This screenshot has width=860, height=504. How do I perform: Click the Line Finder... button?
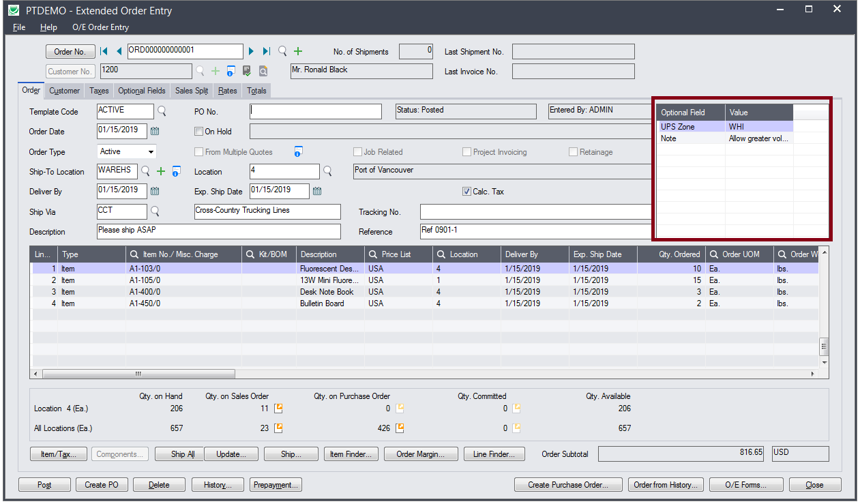coord(494,454)
